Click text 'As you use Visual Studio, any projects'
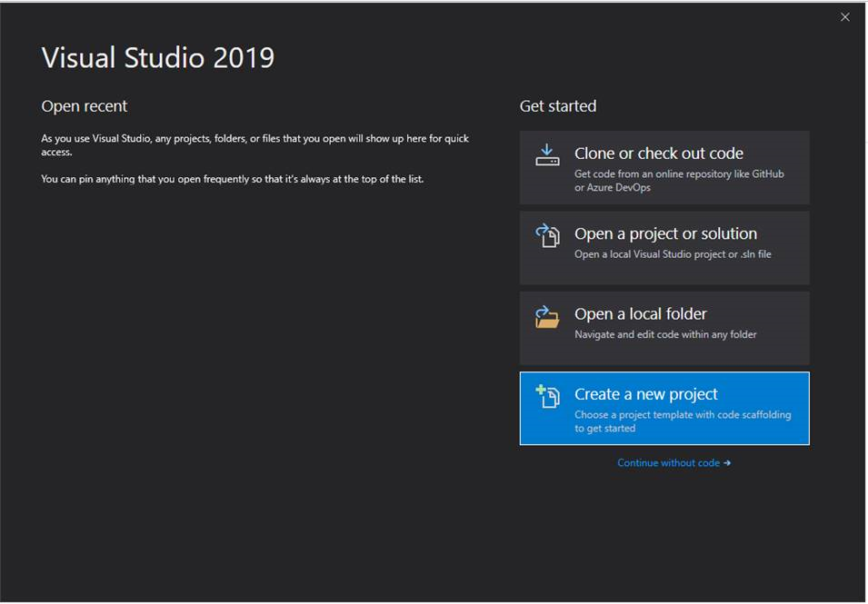This screenshot has height=604, width=868. [x=125, y=139]
